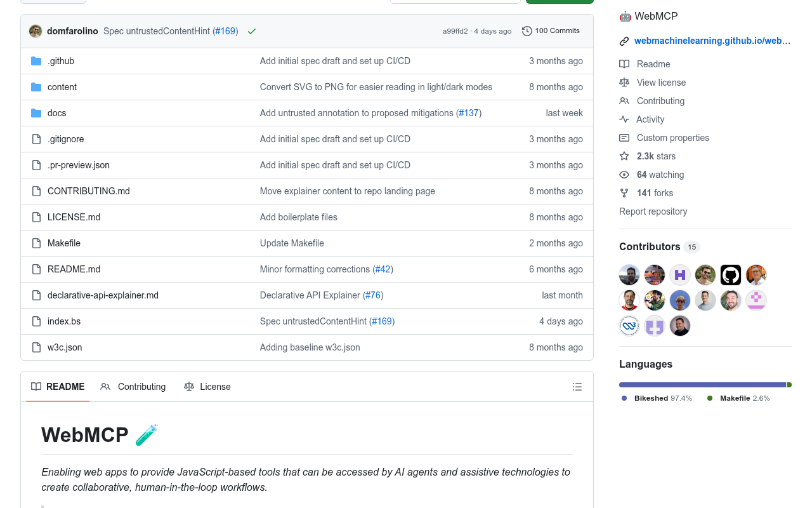812x508 pixels.
Task: Click the scales icon for View license
Action: 624,82
